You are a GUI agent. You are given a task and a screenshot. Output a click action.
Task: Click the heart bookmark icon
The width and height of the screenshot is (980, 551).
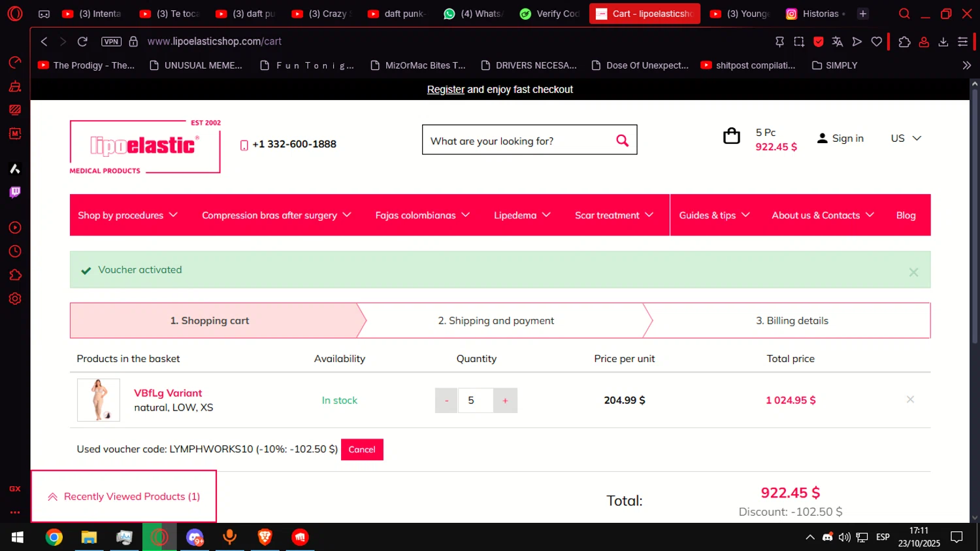pyautogui.click(x=877, y=41)
